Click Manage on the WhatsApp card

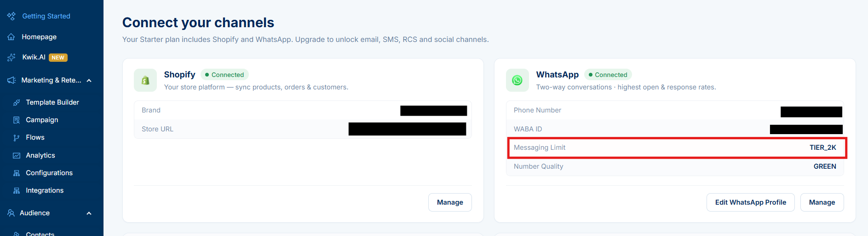pyautogui.click(x=822, y=202)
